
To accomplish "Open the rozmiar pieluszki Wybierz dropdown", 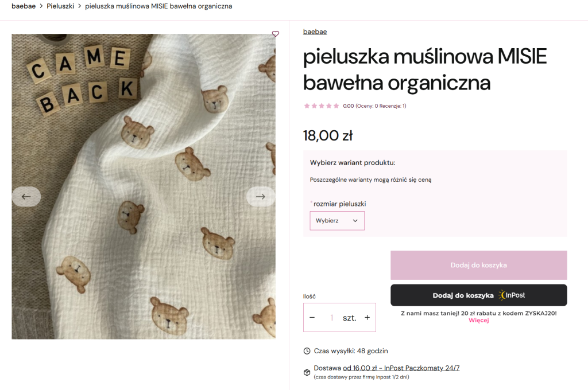I will coord(337,221).
